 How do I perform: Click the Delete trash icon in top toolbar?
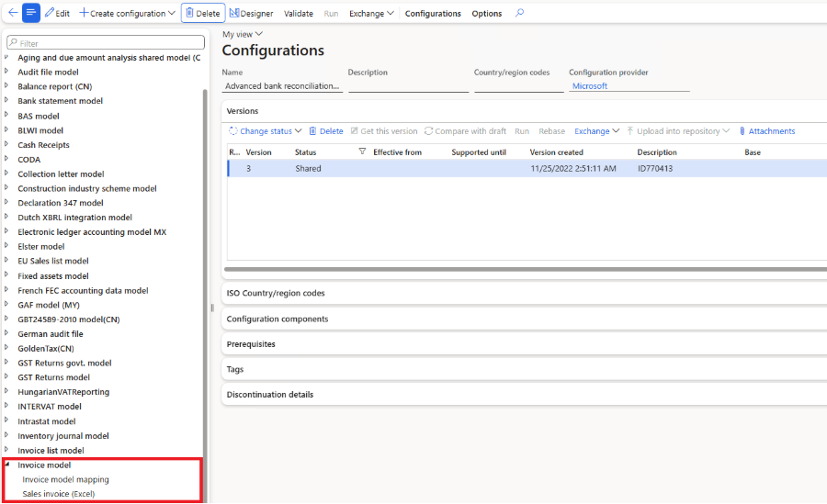(x=202, y=14)
